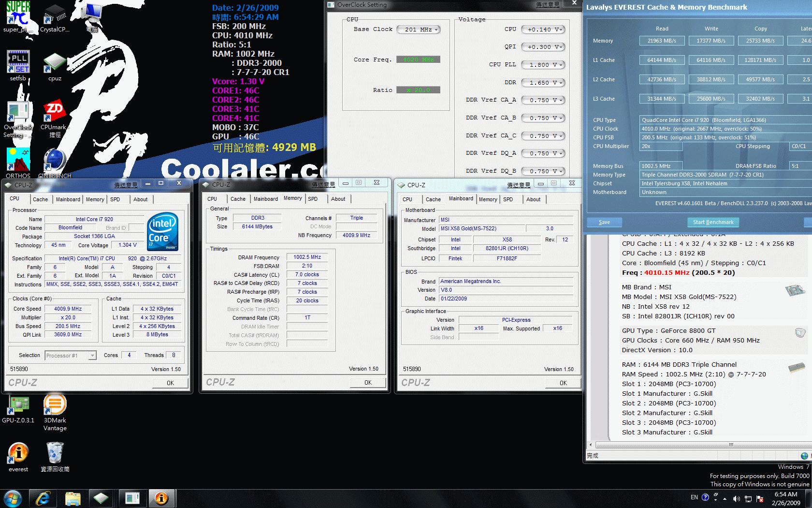Click the Core Freq. green value field
Screen dimensions: 812x508
418,60
